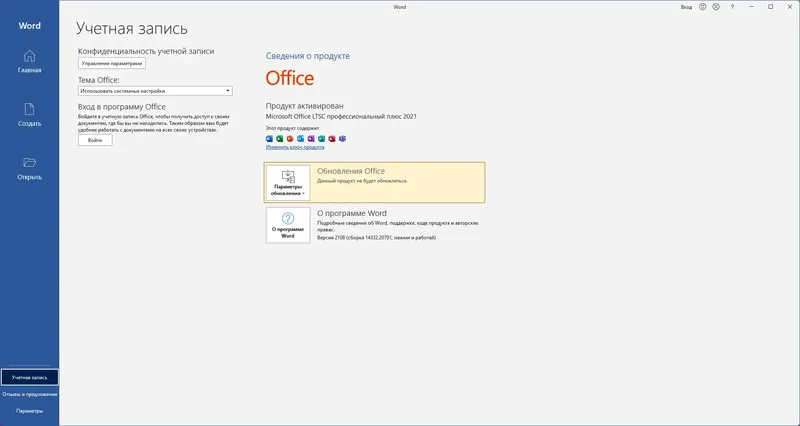Click Вход in the title bar
This screenshot has height=426, width=800.
tap(686, 7)
